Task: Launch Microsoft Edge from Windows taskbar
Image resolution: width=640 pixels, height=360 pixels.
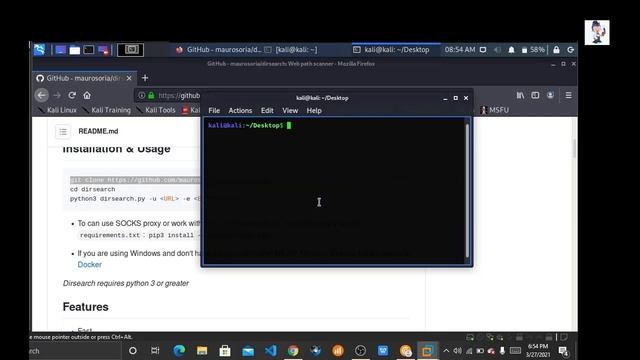Action: click(179, 351)
